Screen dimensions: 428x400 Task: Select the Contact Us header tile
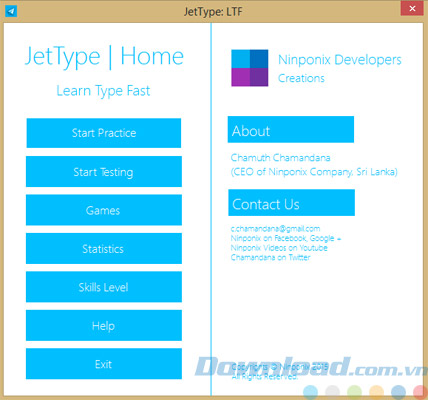pos(291,203)
